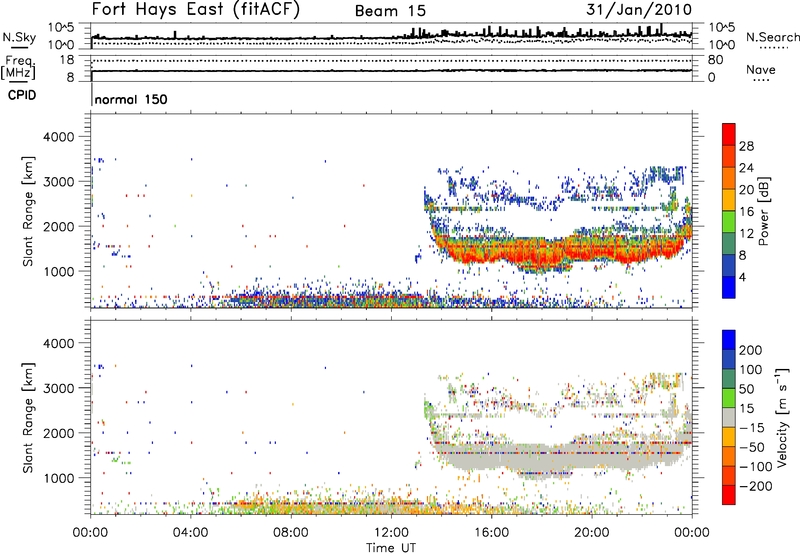Click the '20:00' time axis label
Screen dimensions: 800x554
tap(592, 533)
